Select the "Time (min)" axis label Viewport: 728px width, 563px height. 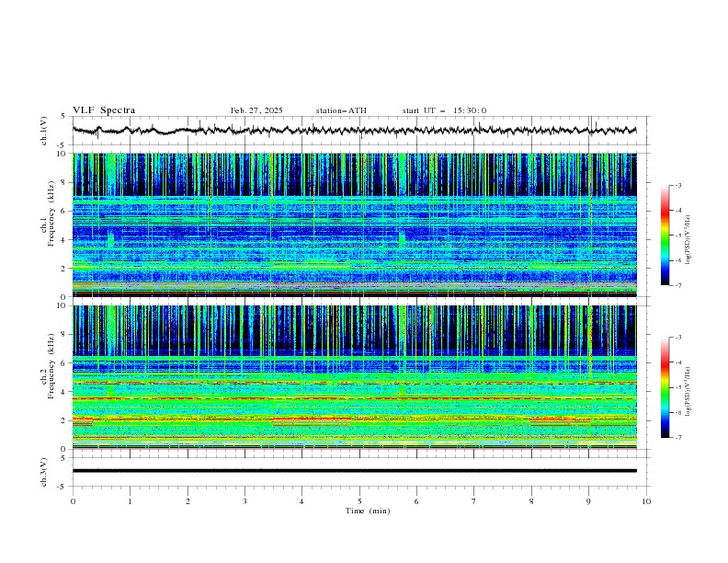368,511
